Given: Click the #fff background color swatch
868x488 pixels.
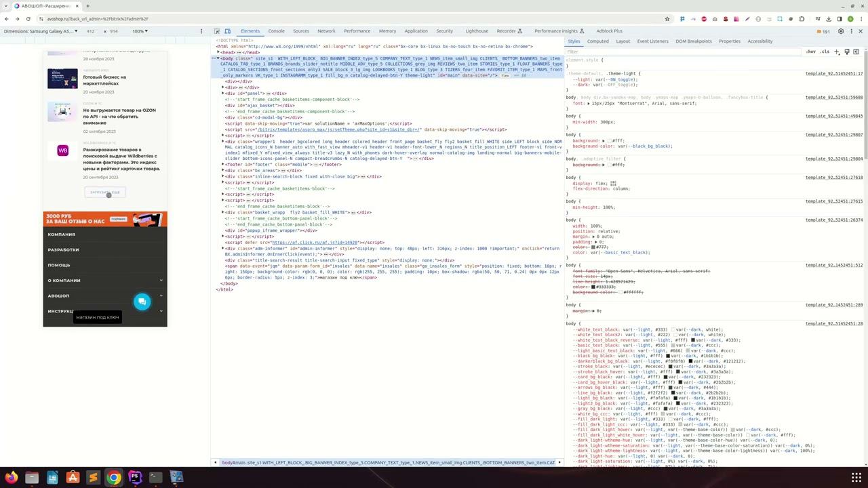Looking at the screenshot, I should 609,141.
